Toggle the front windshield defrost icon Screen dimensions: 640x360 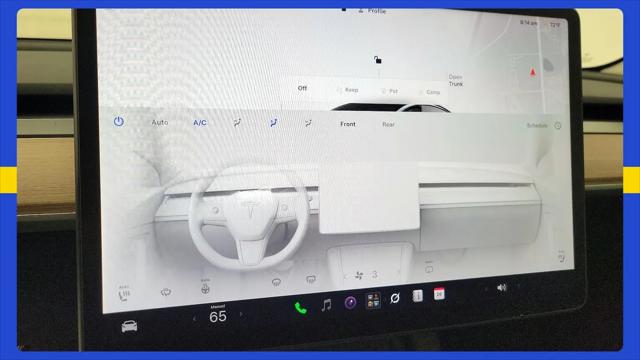165,292
